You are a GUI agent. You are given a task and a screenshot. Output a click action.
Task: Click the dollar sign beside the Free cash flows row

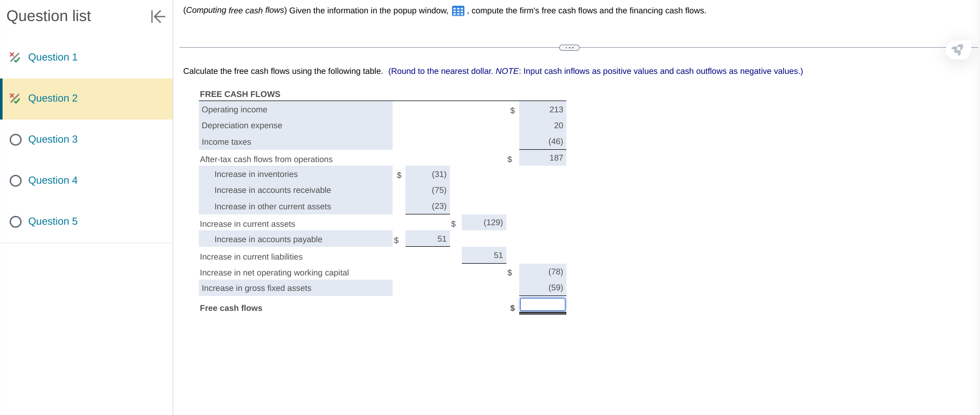tap(512, 308)
